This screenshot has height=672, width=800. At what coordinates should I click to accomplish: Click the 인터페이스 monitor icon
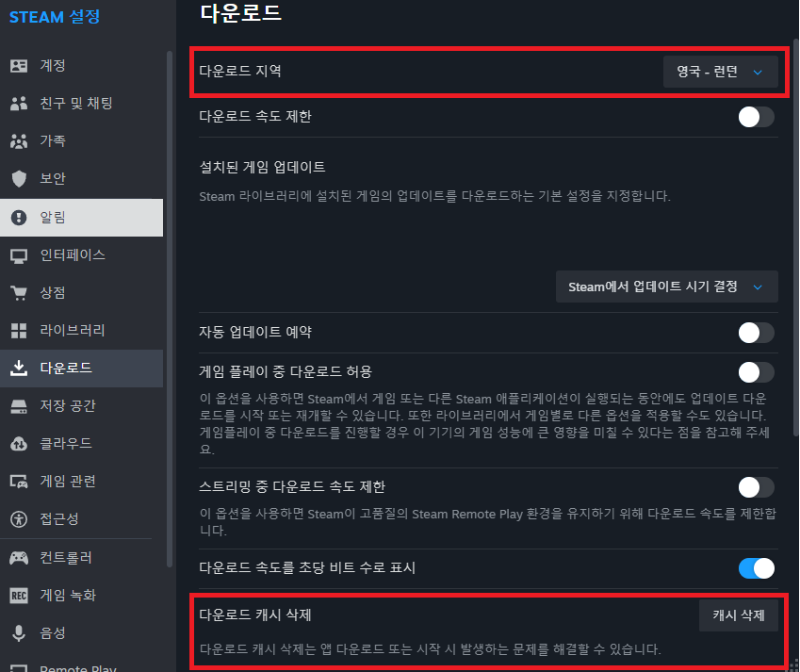[x=19, y=255]
